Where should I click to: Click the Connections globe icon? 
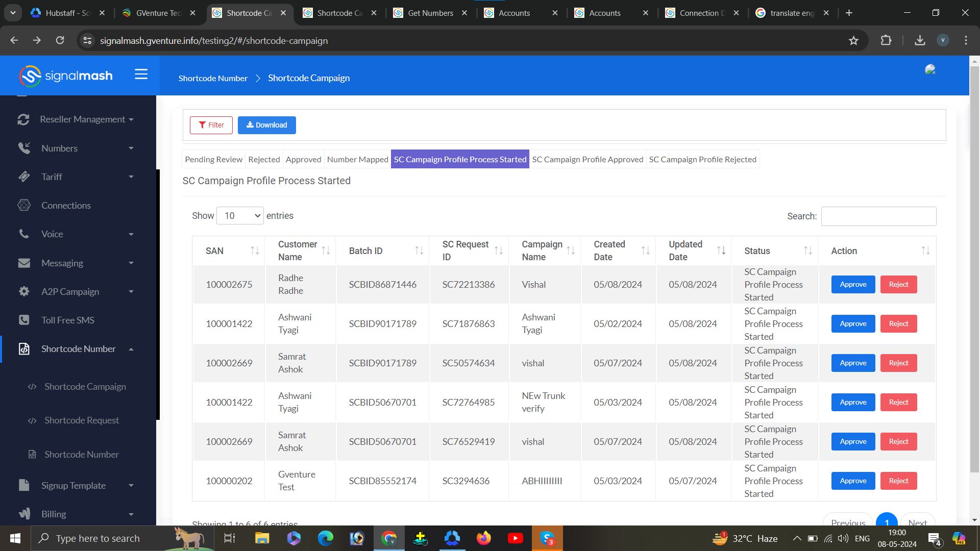tap(24, 205)
